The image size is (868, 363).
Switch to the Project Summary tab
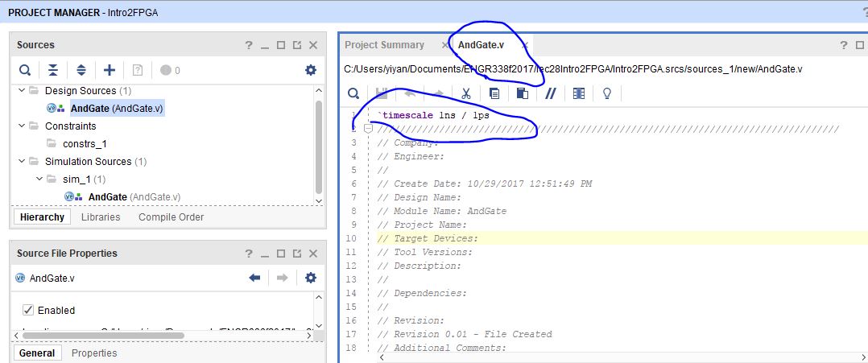point(384,45)
